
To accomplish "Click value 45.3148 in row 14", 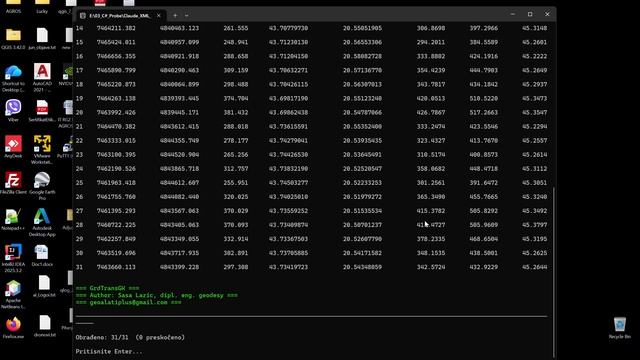I will point(534,28).
